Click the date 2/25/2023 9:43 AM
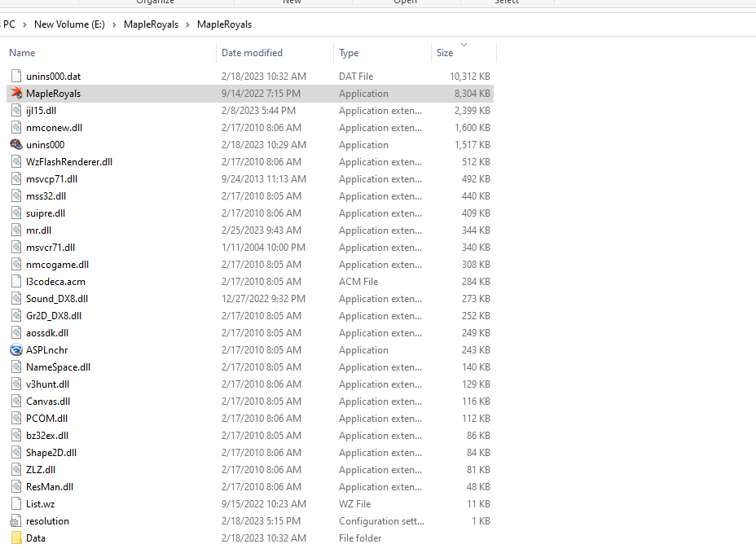 pyautogui.click(x=262, y=230)
